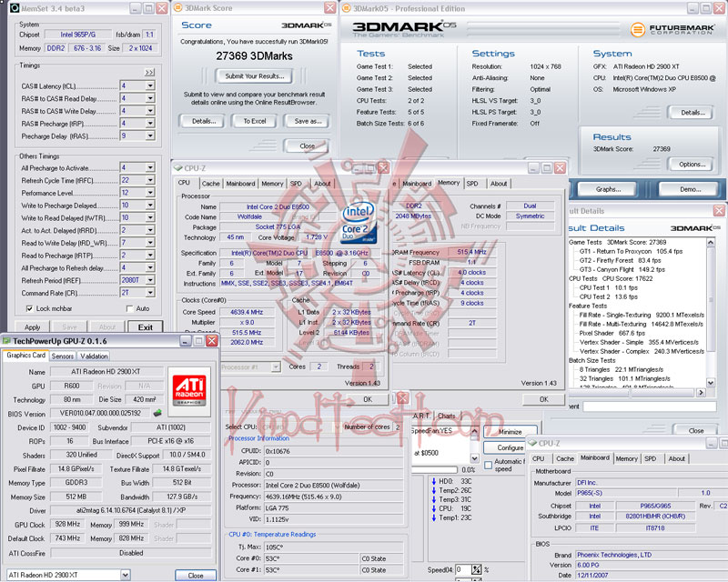Click the CPU-Z window title icon over processor tab
728x582 pixels.
click(x=177, y=168)
